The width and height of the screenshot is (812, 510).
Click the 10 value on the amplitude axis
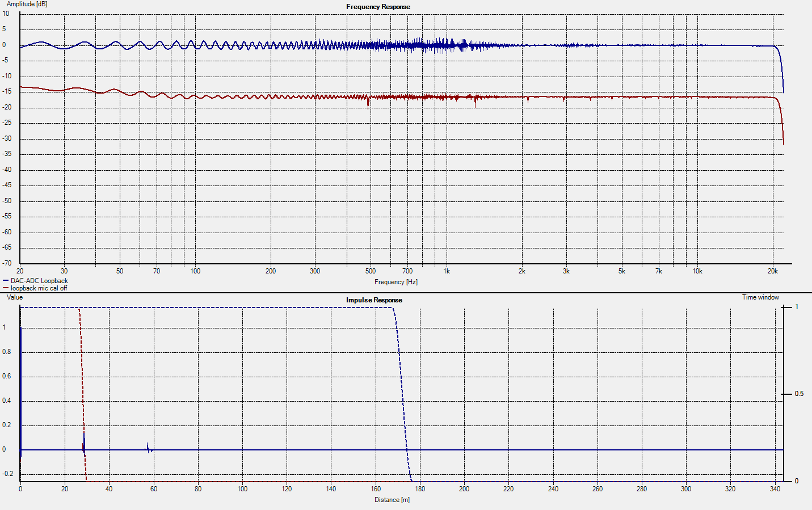(6, 14)
